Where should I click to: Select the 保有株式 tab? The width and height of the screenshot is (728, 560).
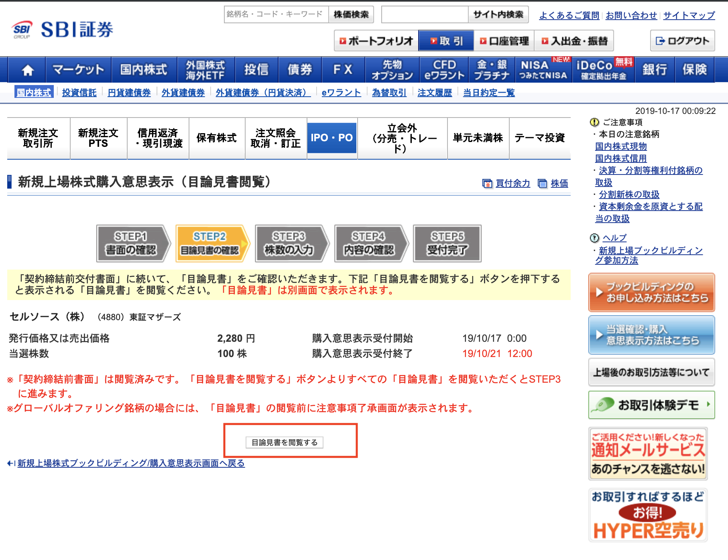click(217, 138)
